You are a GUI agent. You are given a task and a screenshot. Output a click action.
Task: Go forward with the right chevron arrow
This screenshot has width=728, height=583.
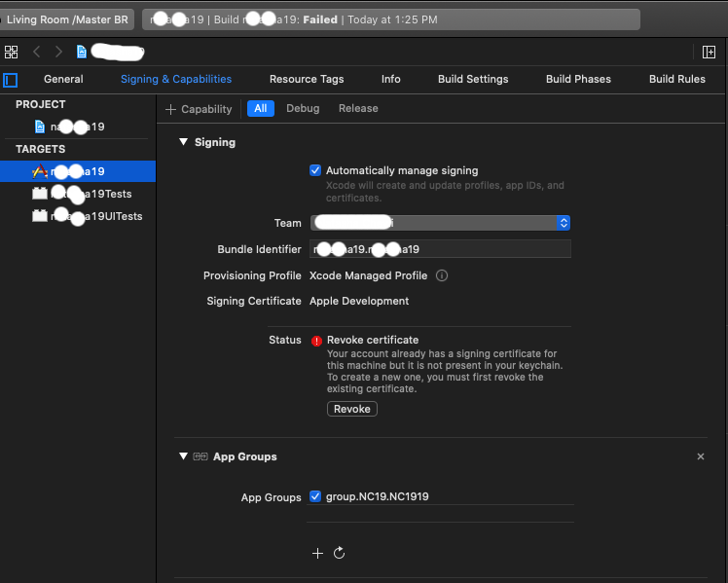[x=58, y=52]
